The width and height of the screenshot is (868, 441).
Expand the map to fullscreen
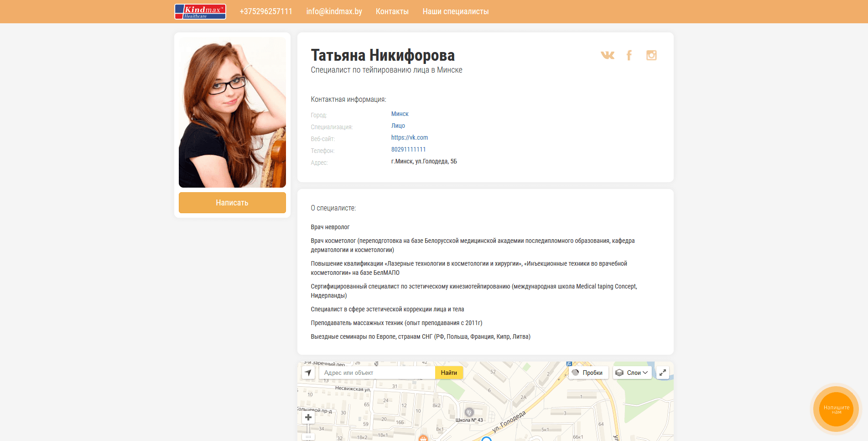(662, 373)
